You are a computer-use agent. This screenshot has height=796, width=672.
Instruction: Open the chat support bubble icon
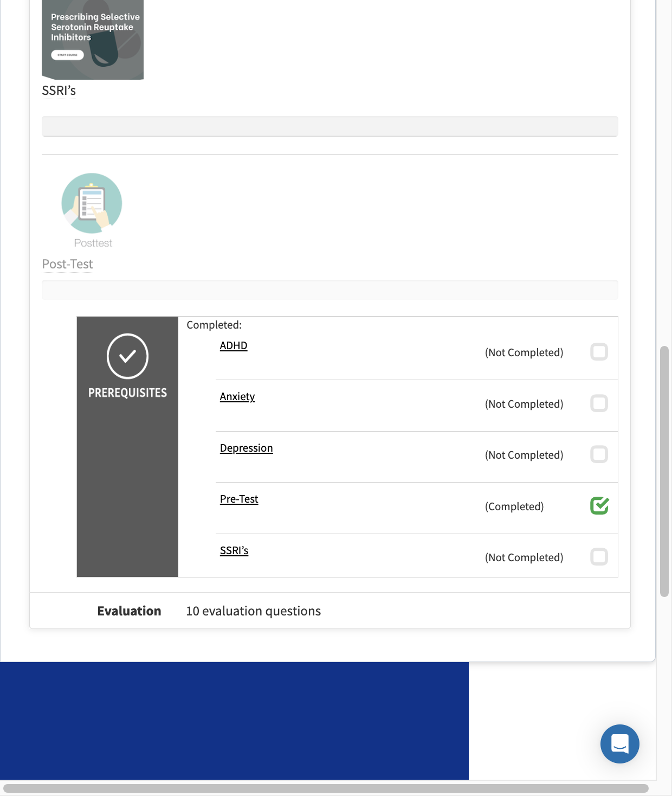(619, 743)
